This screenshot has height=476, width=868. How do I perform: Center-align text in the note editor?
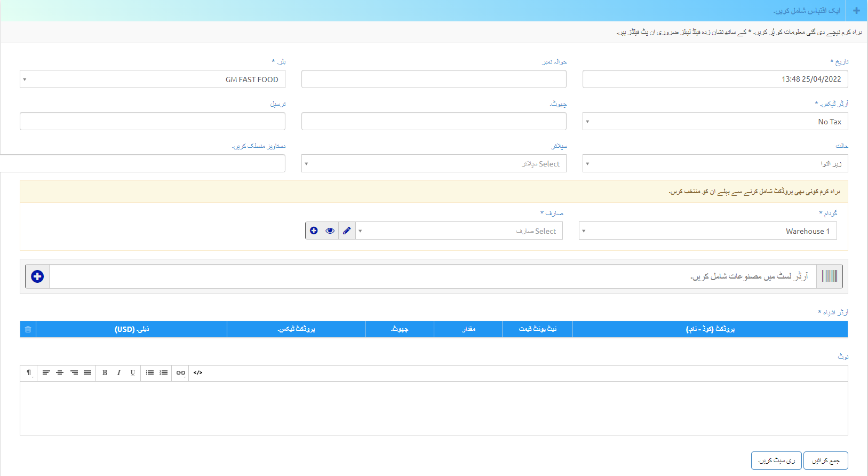click(x=60, y=372)
